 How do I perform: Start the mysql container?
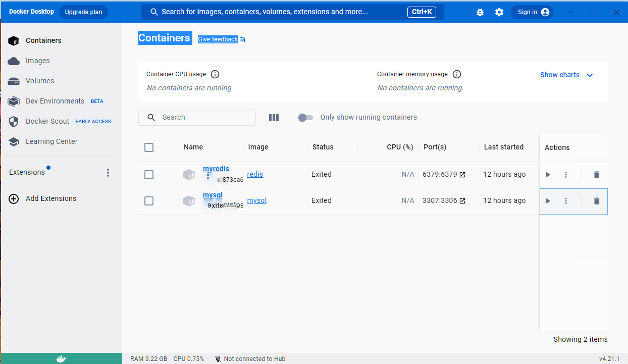pyautogui.click(x=548, y=201)
